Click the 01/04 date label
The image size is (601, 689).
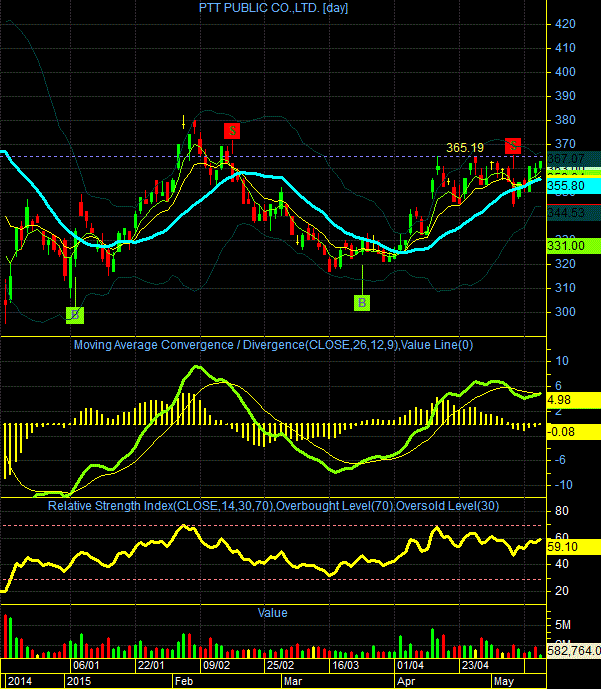point(410,665)
